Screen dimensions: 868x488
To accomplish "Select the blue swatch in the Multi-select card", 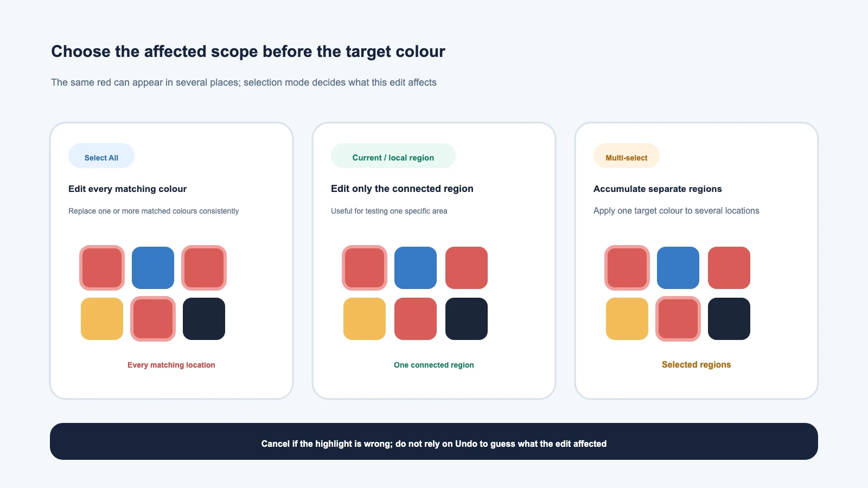I will (x=678, y=268).
